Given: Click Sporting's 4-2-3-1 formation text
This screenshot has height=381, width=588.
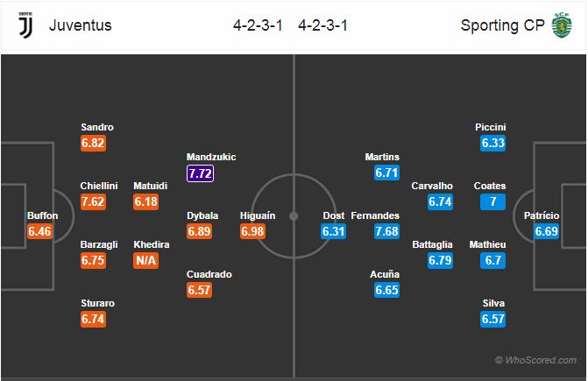Looking at the screenshot, I should pos(322,25).
